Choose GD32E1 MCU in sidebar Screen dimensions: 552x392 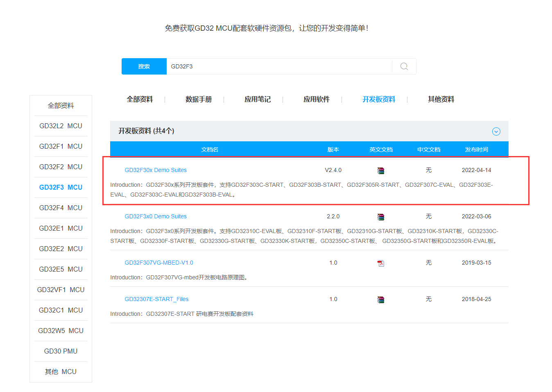click(61, 229)
